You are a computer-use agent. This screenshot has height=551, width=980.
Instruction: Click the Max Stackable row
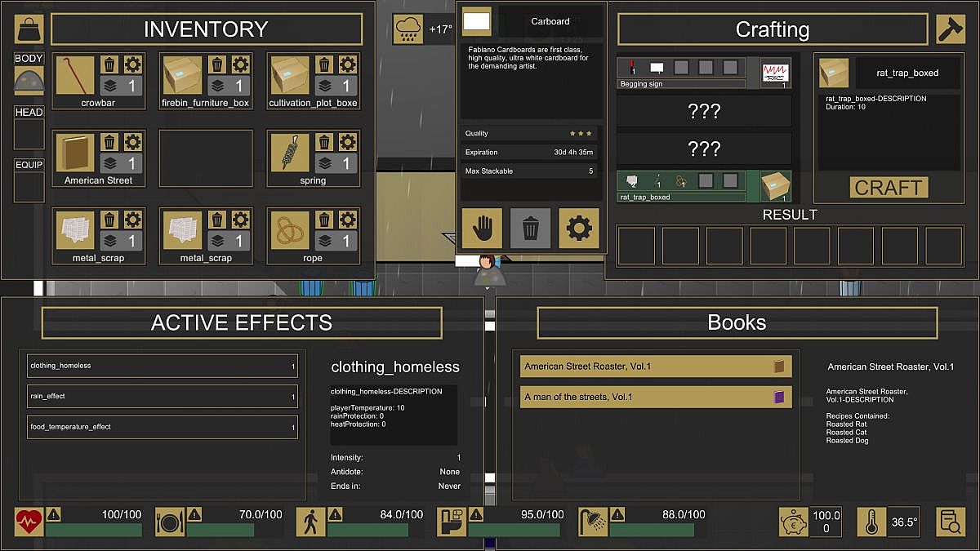(529, 171)
